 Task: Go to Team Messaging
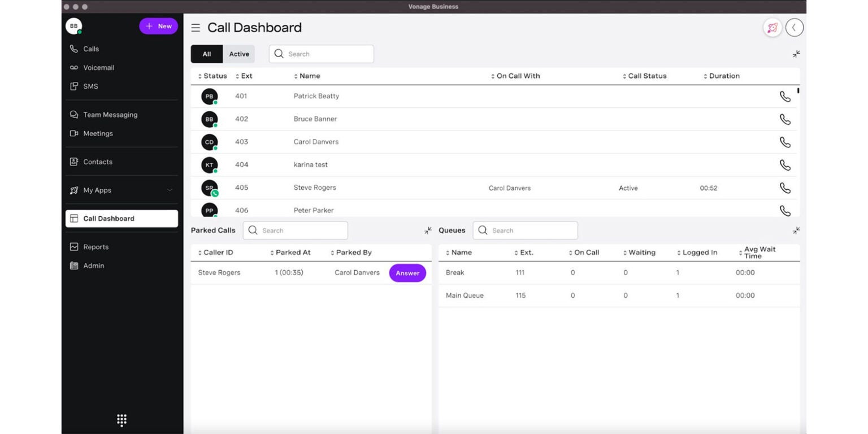pos(110,115)
